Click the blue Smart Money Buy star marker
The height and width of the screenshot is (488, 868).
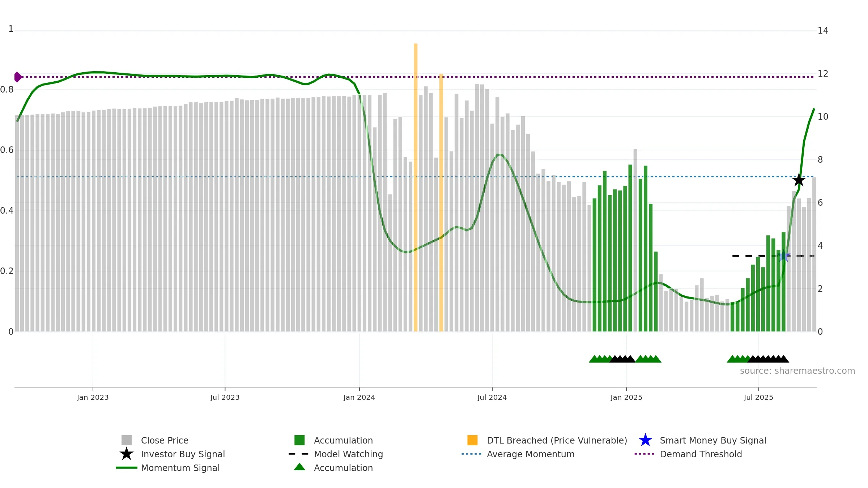pos(784,256)
